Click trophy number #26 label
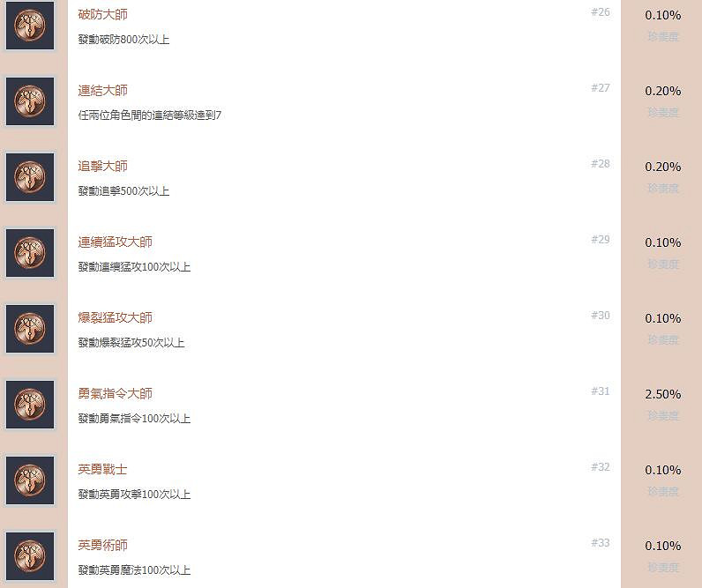 point(601,12)
